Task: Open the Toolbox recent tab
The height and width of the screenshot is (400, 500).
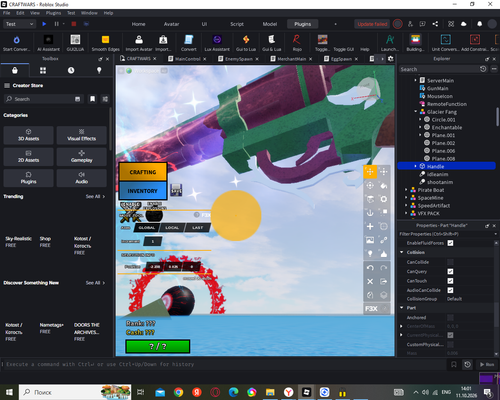Action: [x=71, y=70]
